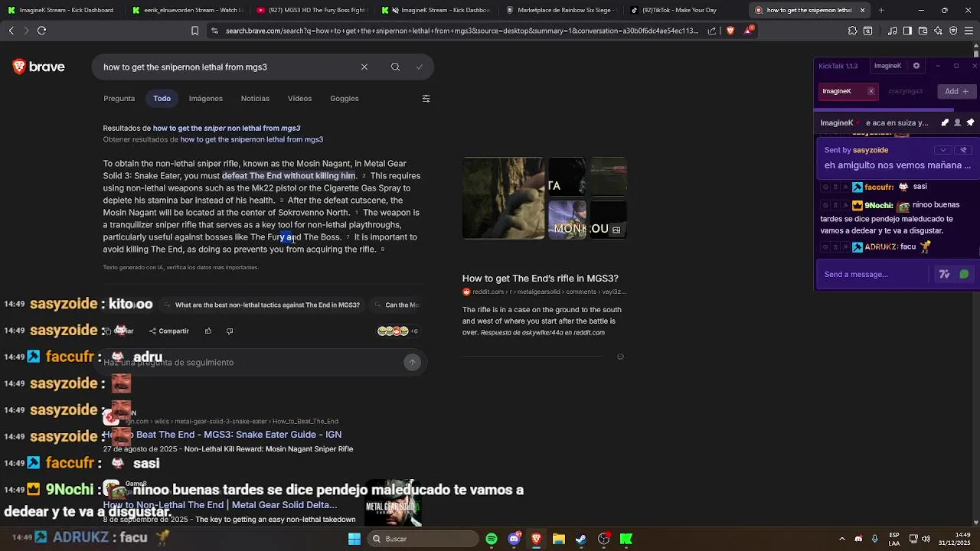Unpin the pinned message in KickTalk
The image size is (980, 551).
964,150
